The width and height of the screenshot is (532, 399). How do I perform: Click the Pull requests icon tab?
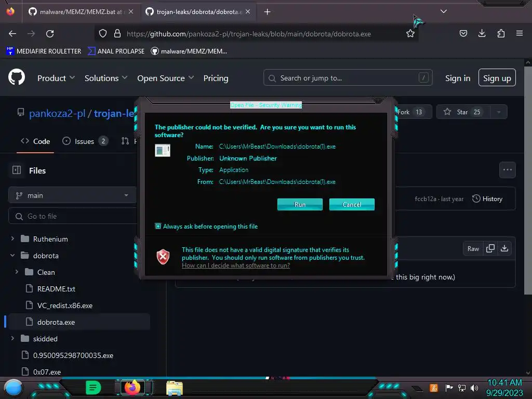(x=125, y=141)
